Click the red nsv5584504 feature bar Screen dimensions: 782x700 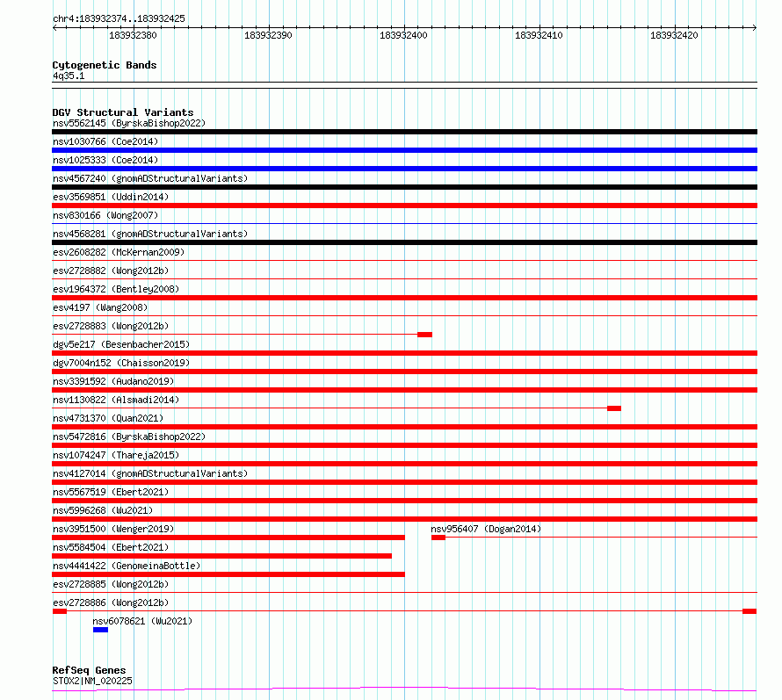click(222, 556)
